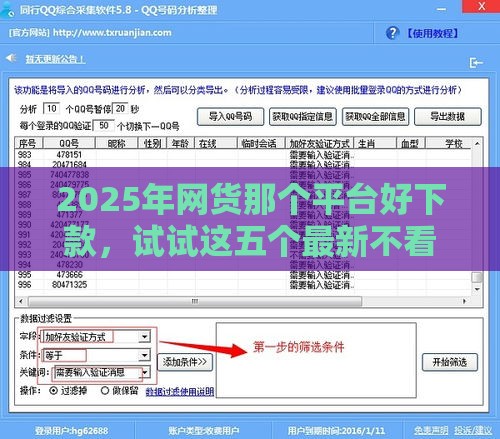The height and width of the screenshot is (439, 500).
Task: Open the 使用教程 tutorial link
Action: pos(432,33)
